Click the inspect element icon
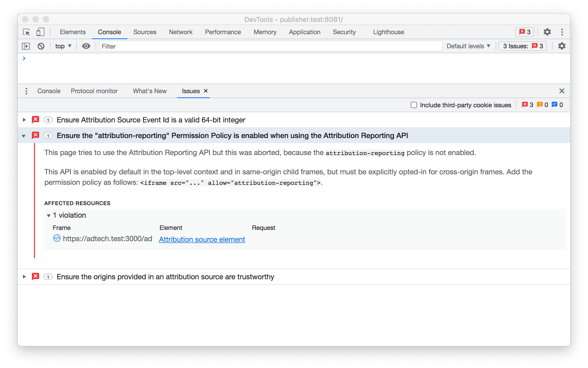Viewport: 588px width, 368px height. [27, 32]
